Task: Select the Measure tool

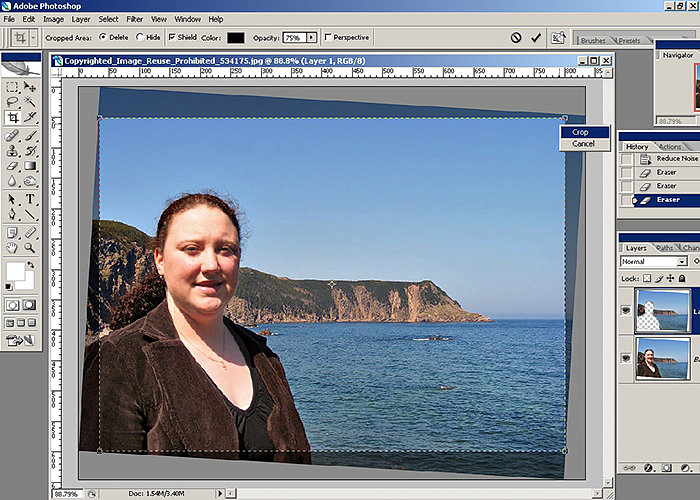Action: 30,232
